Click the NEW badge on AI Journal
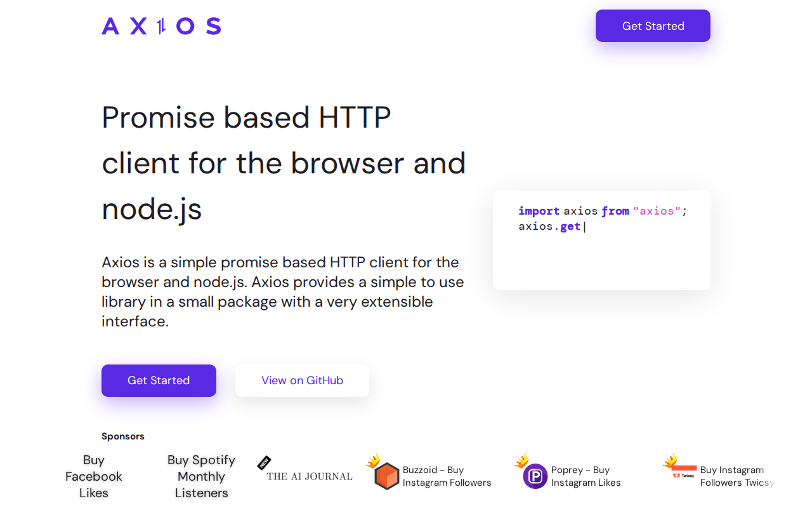This screenshot has width=812, height=508. click(x=264, y=463)
